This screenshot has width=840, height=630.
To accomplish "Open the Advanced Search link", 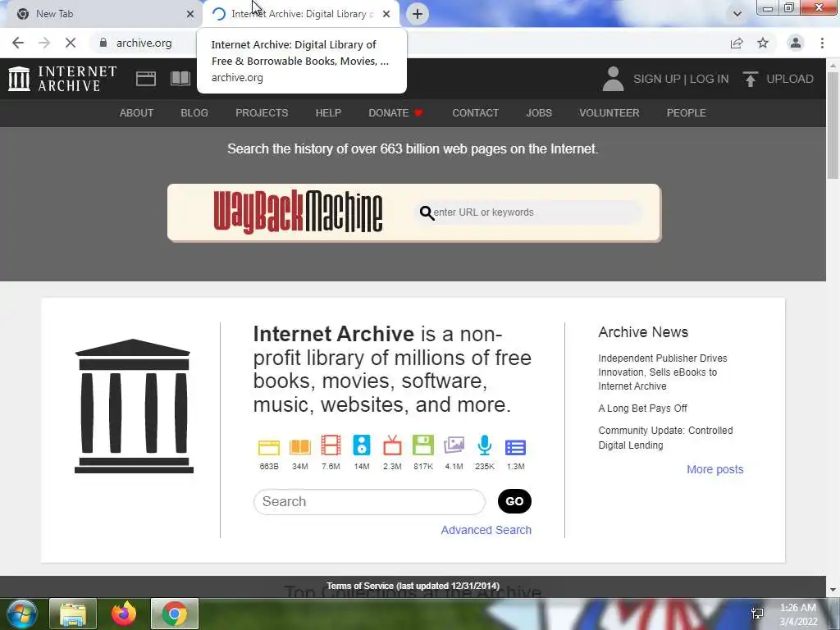I will [x=486, y=530].
